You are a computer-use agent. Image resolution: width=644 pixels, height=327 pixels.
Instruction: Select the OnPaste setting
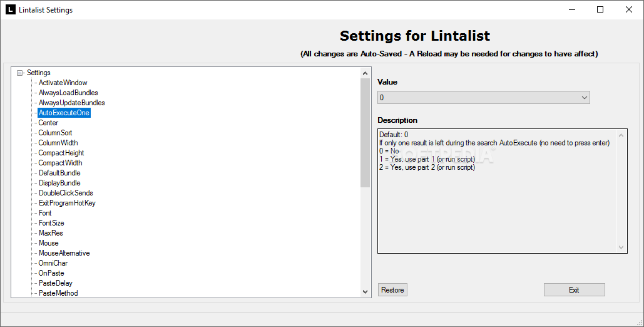pos(51,272)
